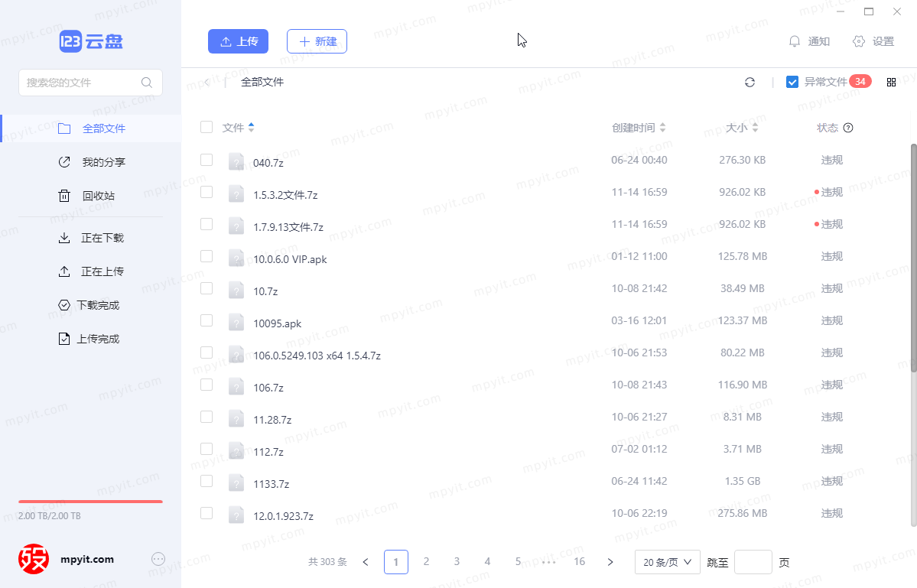Check the box for 10.7z
Image resolution: width=917 pixels, height=588 pixels.
pyautogui.click(x=206, y=288)
